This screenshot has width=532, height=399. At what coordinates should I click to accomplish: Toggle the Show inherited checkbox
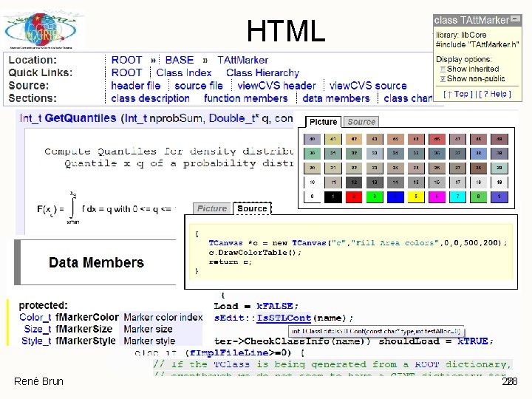pos(443,69)
